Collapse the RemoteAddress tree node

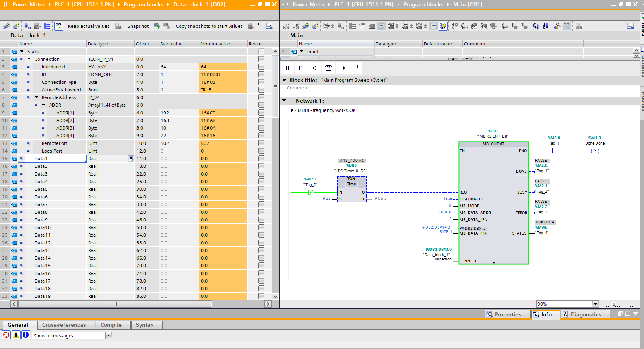(36, 97)
